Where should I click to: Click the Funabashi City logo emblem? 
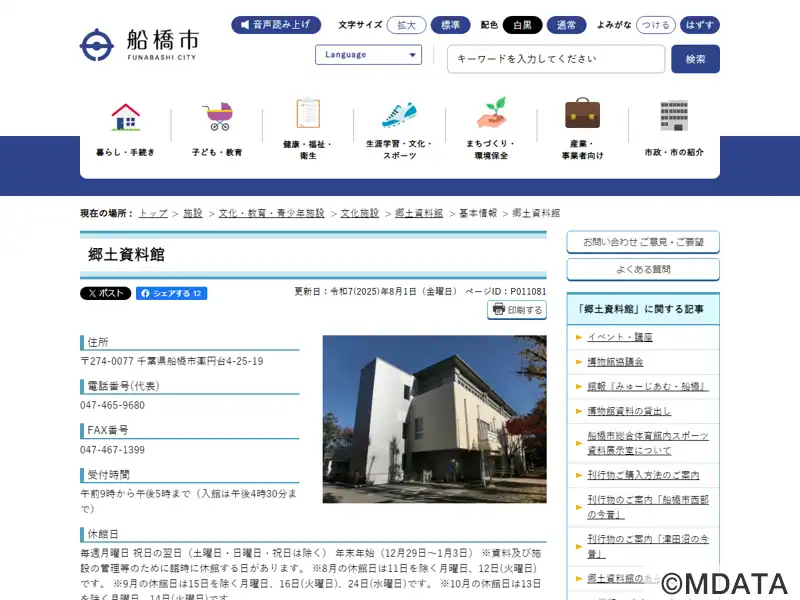tap(96, 45)
